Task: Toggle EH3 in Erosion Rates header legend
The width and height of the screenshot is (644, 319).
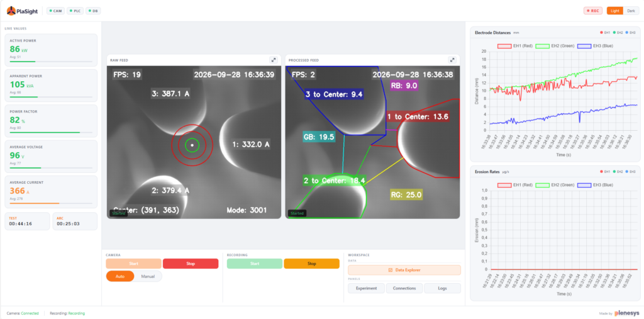Action: coord(631,171)
